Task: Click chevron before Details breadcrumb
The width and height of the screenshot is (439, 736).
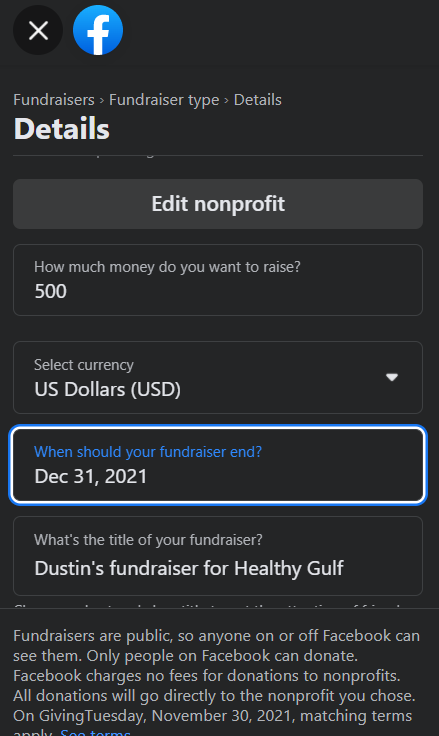Action: click(226, 100)
